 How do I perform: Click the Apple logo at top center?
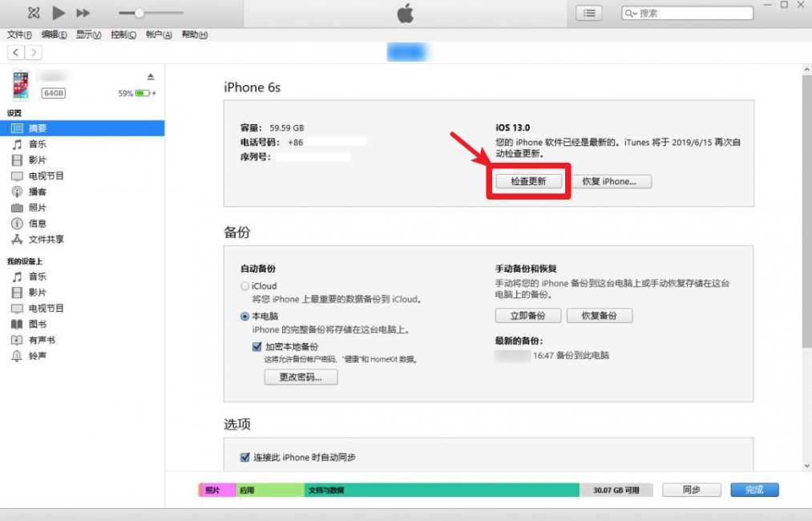(x=406, y=13)
